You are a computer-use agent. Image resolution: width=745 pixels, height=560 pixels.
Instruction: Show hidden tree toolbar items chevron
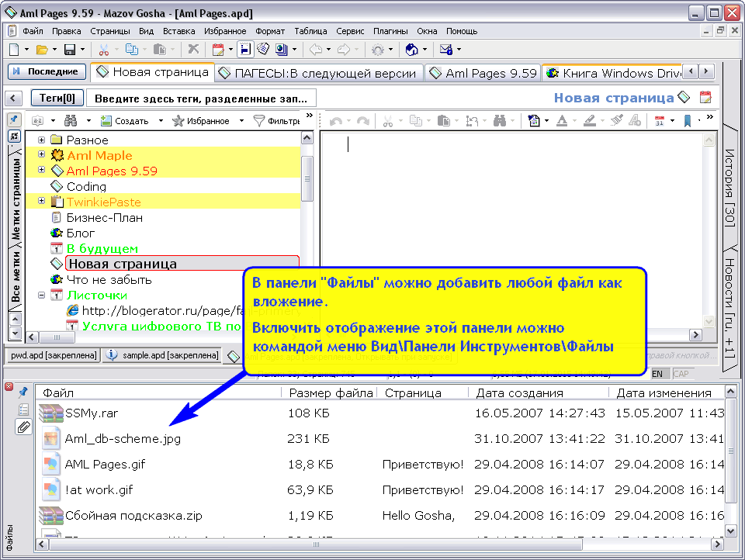click(310, 116)
